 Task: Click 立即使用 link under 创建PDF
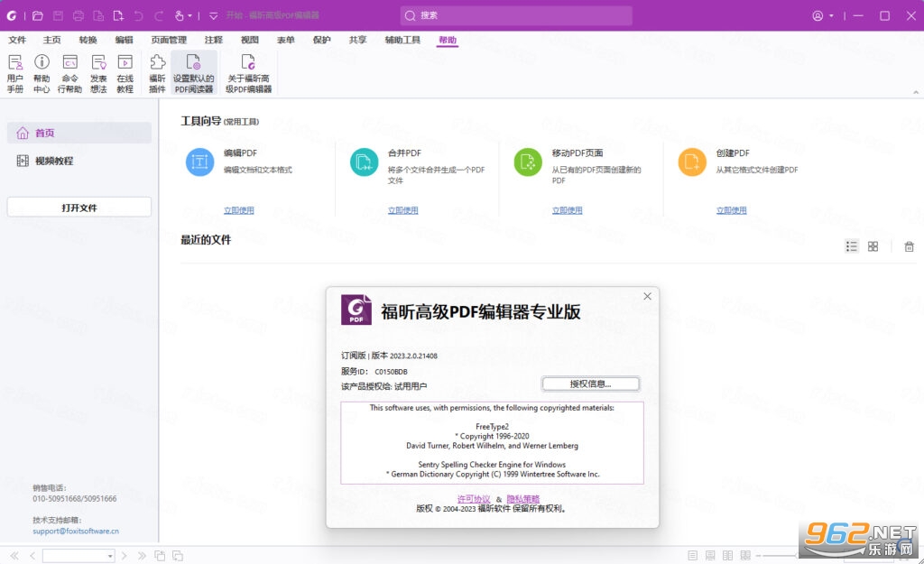[731, 210]
